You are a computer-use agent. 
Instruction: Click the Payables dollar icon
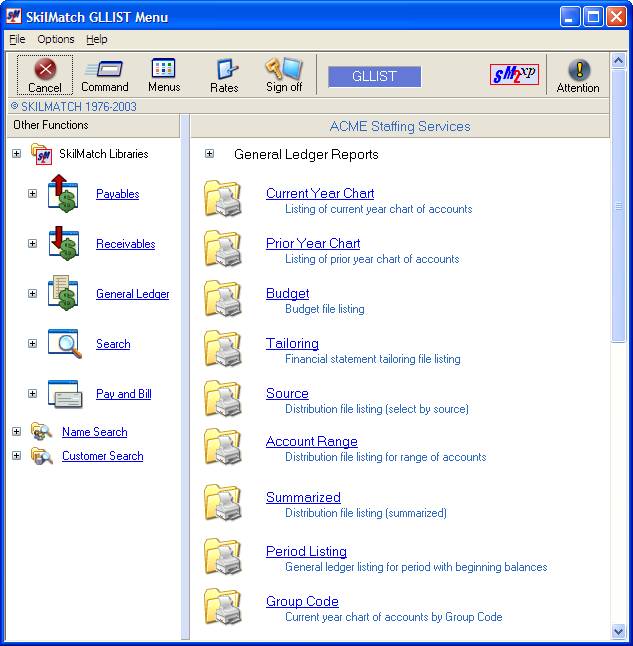click(63, 193)
